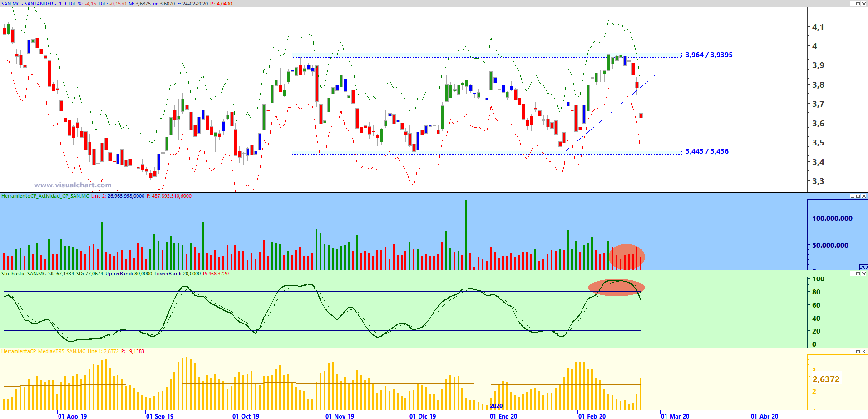Click the Line 1: 2,6372 ATR readout
Viewport: 868px width, 419px height.
coord(103,352)
